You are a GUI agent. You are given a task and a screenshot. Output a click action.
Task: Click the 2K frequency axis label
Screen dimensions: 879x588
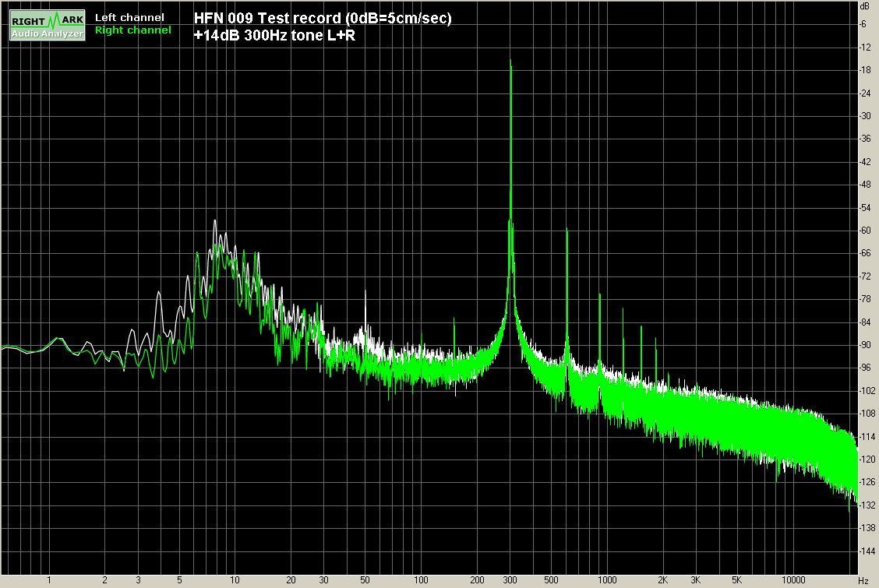[x=662, y=580]
